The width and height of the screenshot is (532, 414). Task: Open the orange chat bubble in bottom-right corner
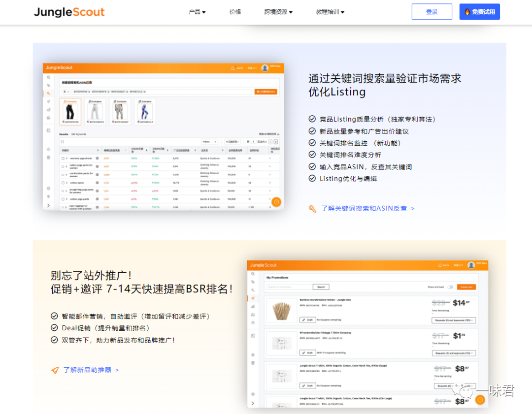click(479, 400)
